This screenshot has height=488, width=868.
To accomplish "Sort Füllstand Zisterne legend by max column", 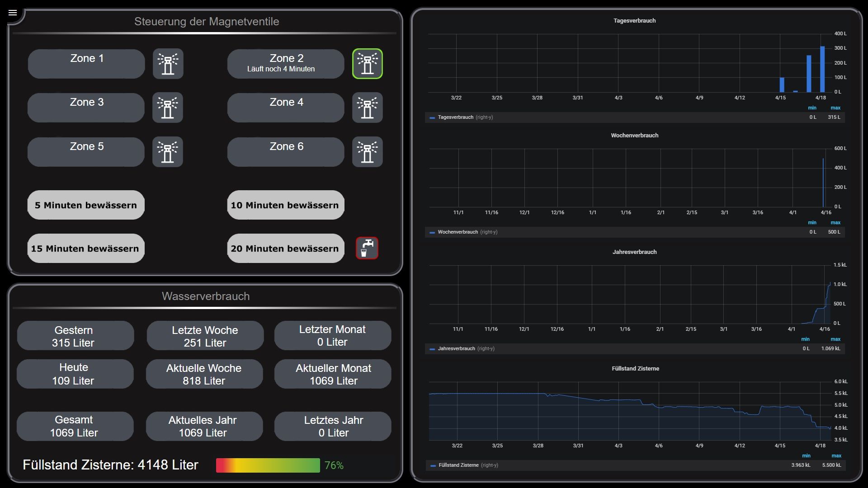I will [x=836, y=456].
